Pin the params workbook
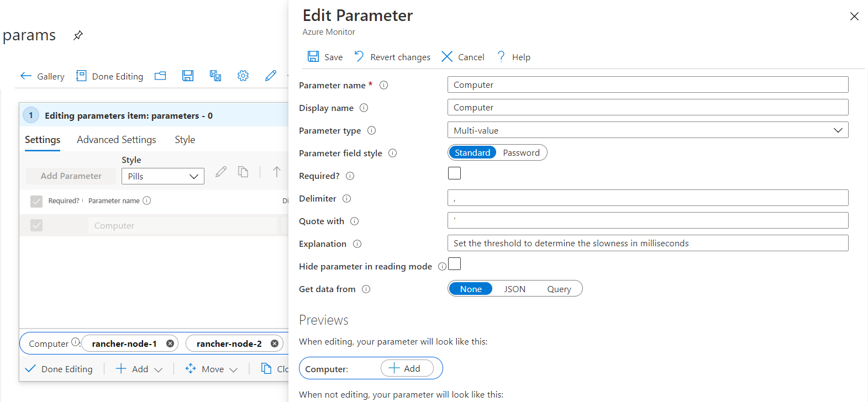Viewport: 868px width, 402px height. pos(78,36)
